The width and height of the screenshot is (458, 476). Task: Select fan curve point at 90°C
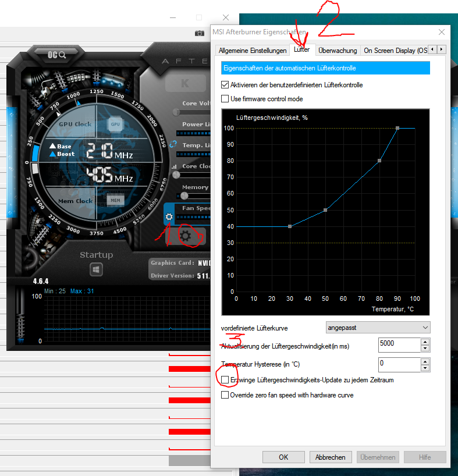397,128
